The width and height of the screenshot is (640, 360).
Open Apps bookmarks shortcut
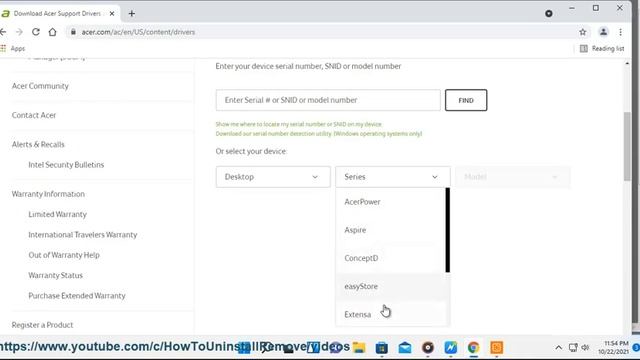click(x=13, y=49)
